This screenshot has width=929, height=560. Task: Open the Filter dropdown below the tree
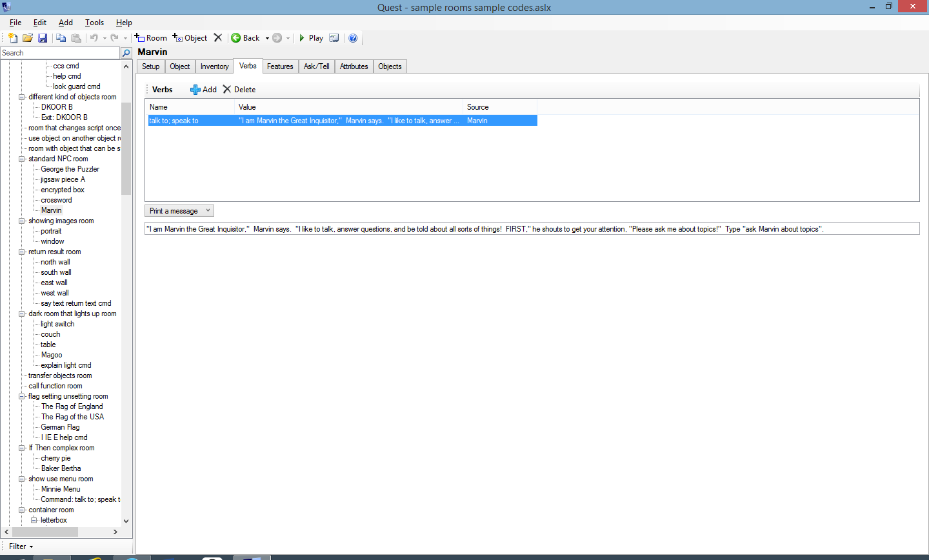pos(21,546)
